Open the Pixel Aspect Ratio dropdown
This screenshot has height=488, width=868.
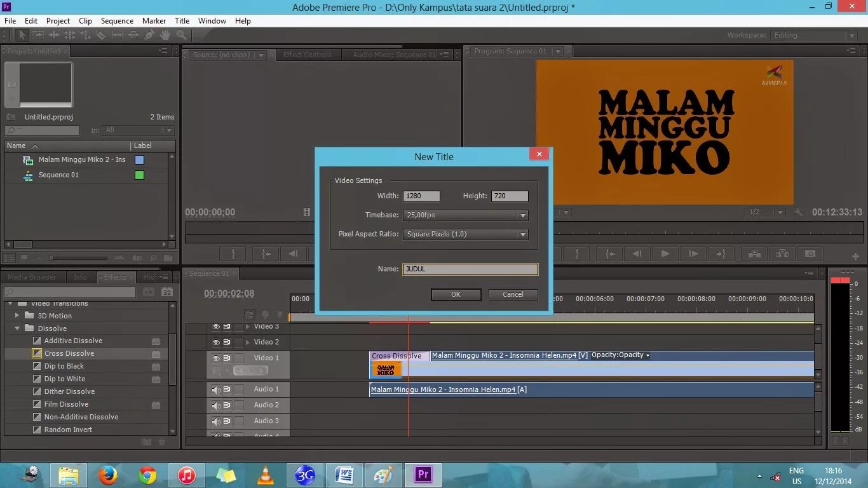465,234
